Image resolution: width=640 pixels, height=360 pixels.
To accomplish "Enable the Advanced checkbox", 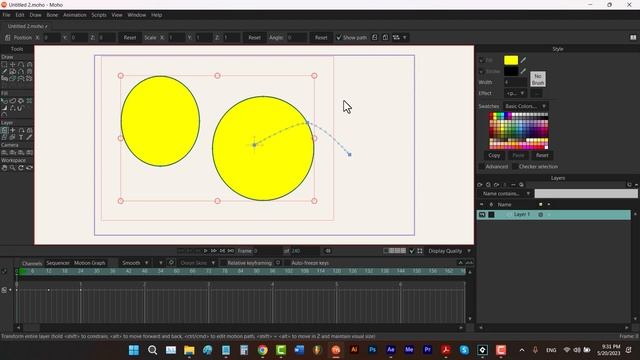I will 482,167.
